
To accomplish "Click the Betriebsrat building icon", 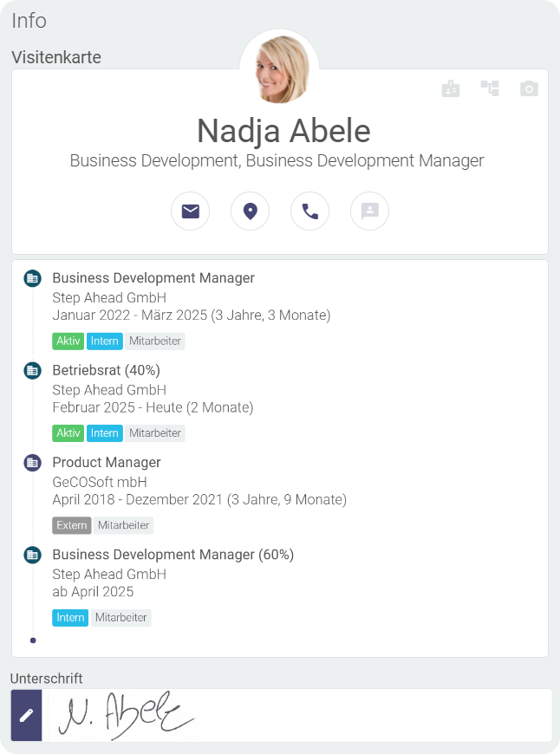I will coord(32,370).
